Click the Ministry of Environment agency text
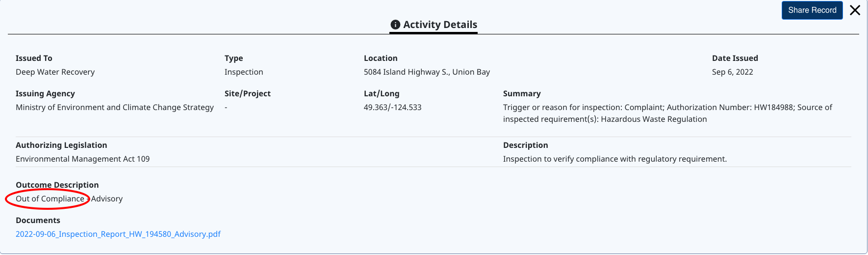This screenshot has height=255, width=868. (115, 107)
